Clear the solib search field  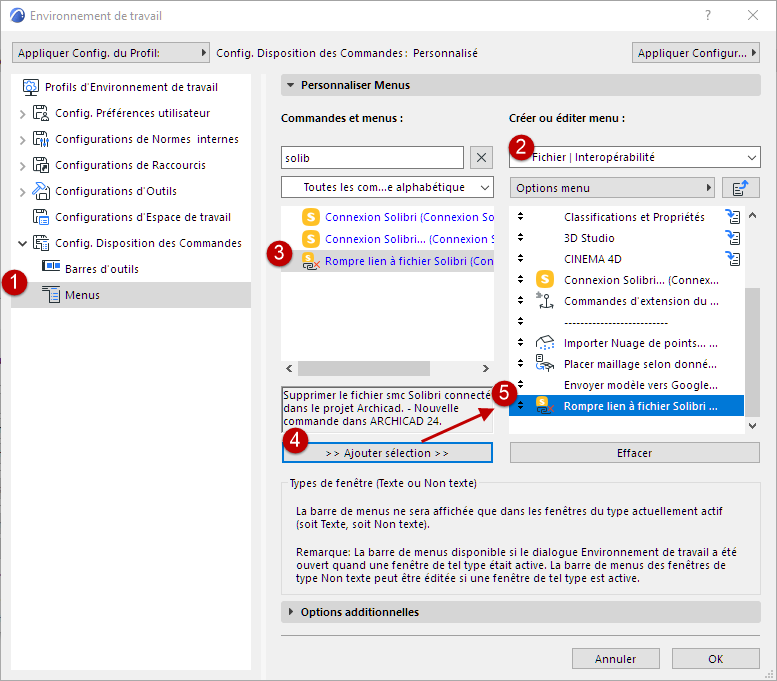click(481, 158)
